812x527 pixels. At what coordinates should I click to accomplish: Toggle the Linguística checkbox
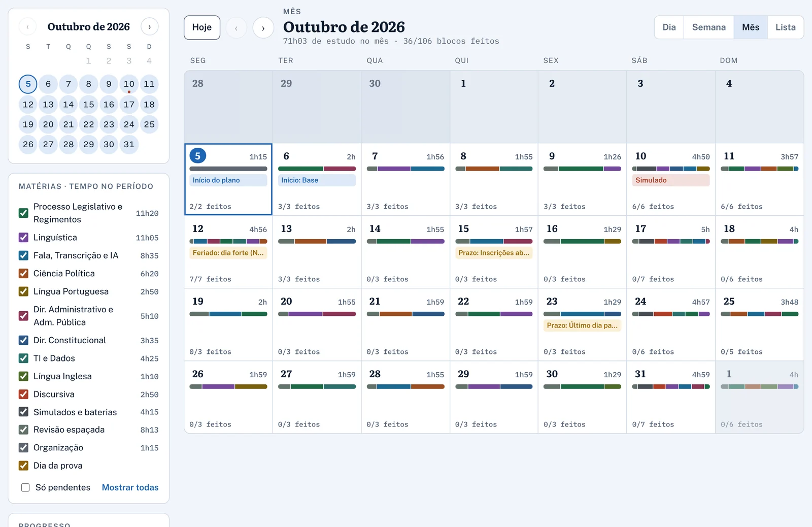(23, 237)
